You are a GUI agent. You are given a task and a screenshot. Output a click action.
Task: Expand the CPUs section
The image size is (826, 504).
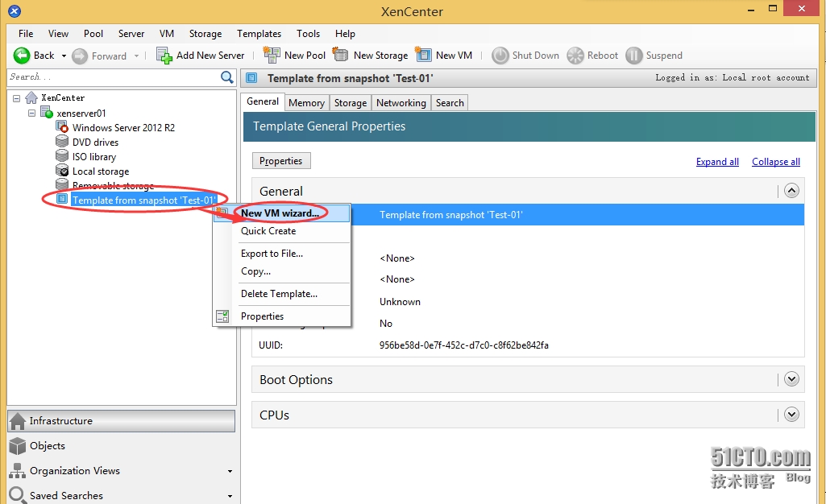(791, 415)
